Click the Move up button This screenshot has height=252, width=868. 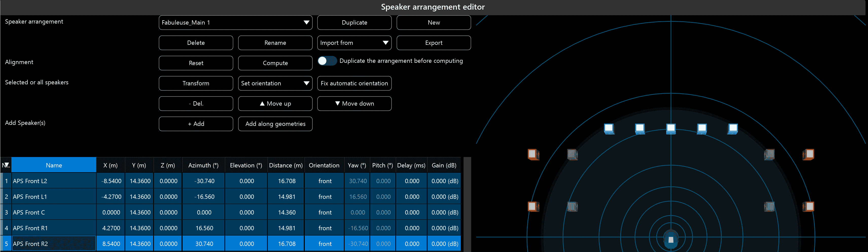[x=275, y=104]
